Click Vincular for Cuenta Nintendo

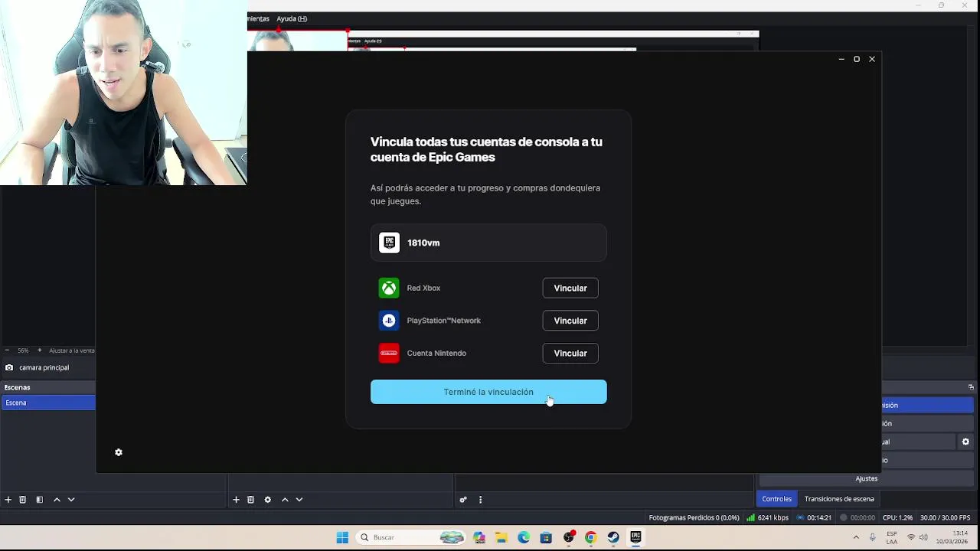(x=570, y=353)
